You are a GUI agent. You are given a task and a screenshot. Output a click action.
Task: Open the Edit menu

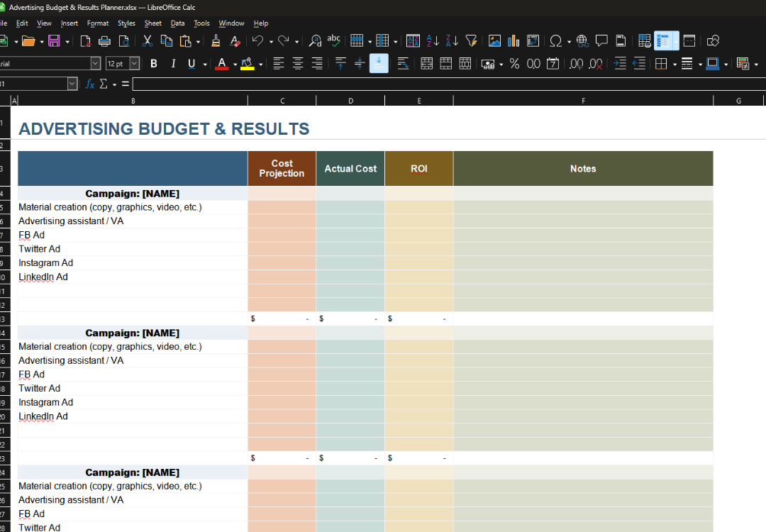pos(22,23)
